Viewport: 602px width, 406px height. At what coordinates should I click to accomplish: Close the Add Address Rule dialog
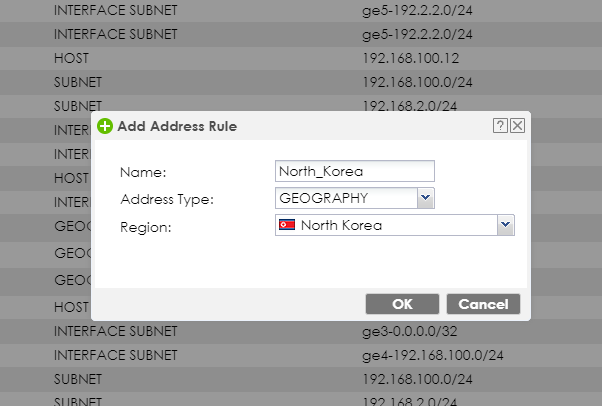(516, 126)
